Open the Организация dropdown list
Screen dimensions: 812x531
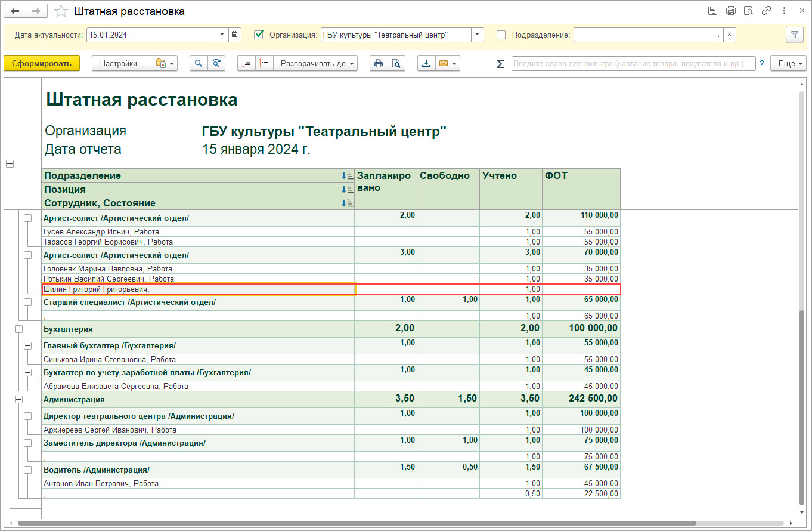478,35
